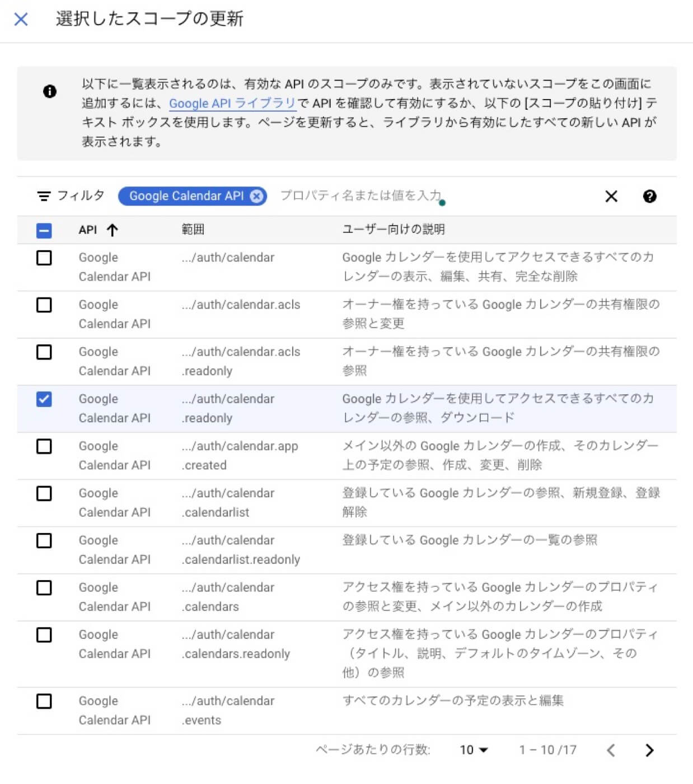Click the filter icon beside フィルタ
This screenshot has height=784, width=693.
point(44,196)
